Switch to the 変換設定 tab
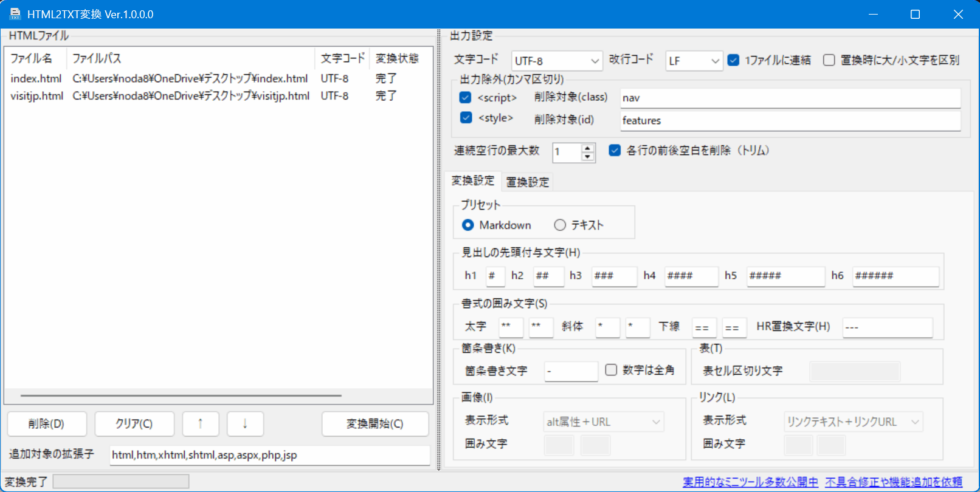This screenshot has height=492, width=980. tap(473, 181)
